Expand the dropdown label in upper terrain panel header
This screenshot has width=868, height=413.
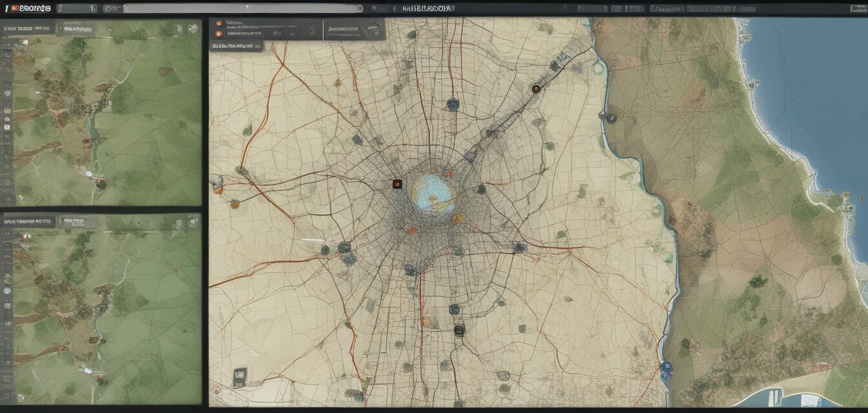pyautogui.click(x=76, y=29)
